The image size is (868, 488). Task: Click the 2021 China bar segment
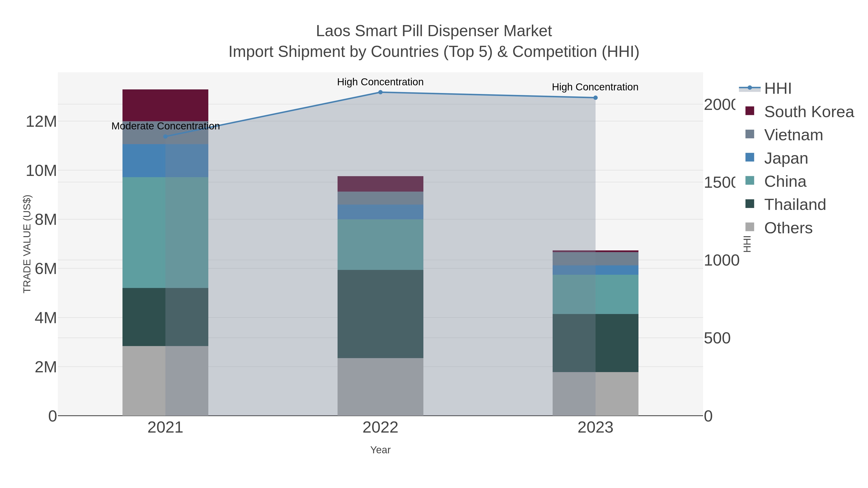pyautogui.click(x=165, y=233)
